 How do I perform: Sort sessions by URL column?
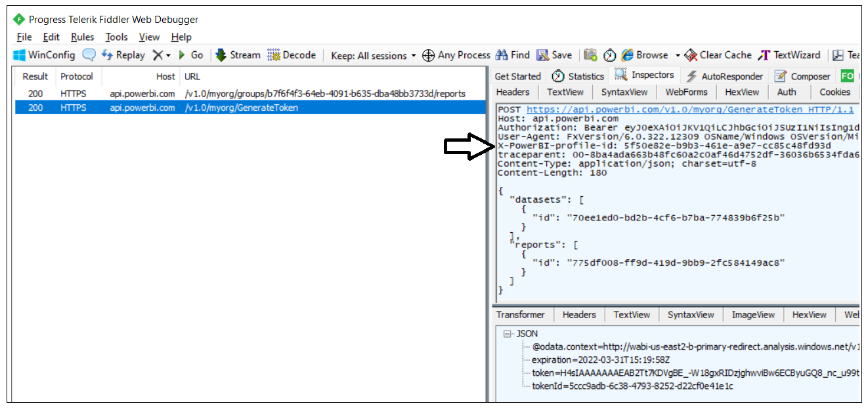[332, 77]
